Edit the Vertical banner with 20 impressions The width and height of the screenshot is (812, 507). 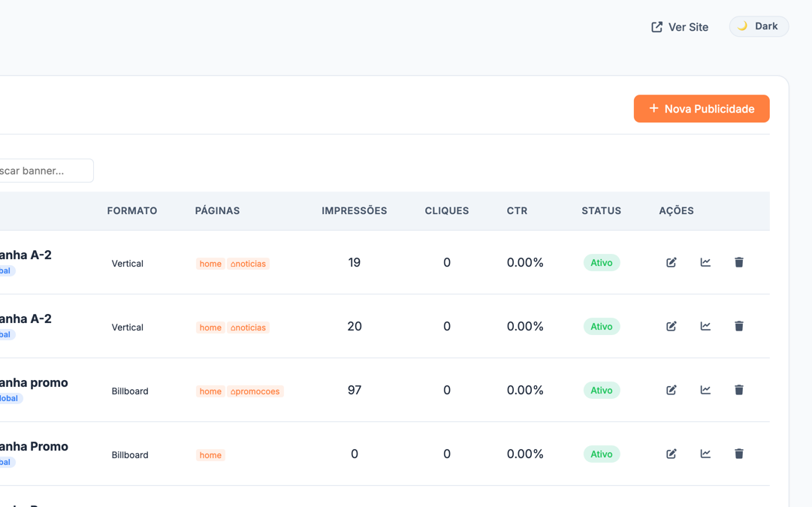pos(671,326)
